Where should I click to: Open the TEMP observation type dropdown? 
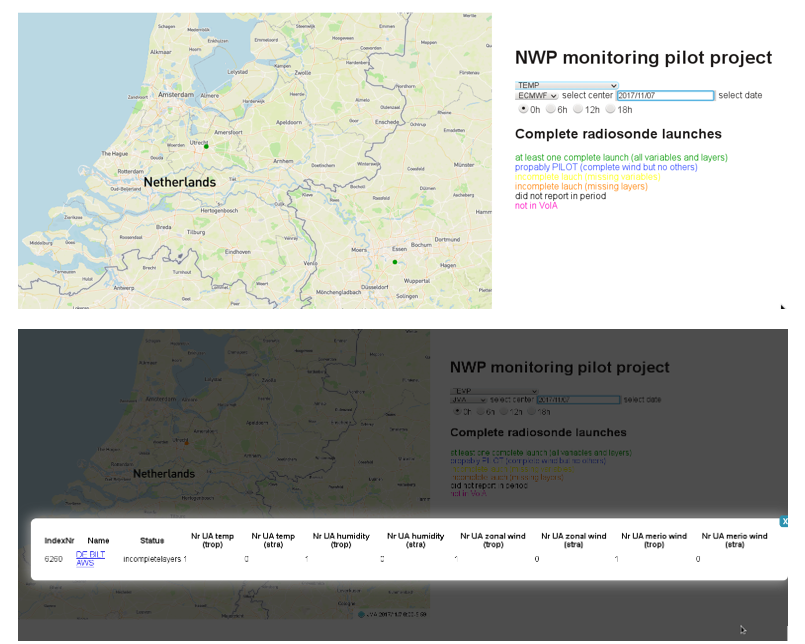pyautogui.click(x=566, y=86)
